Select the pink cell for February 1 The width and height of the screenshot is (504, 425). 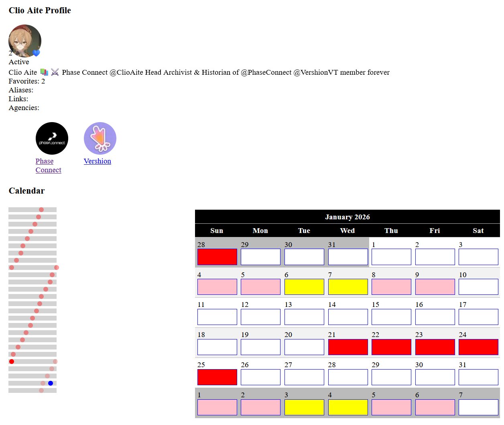[x=217, y=407]
